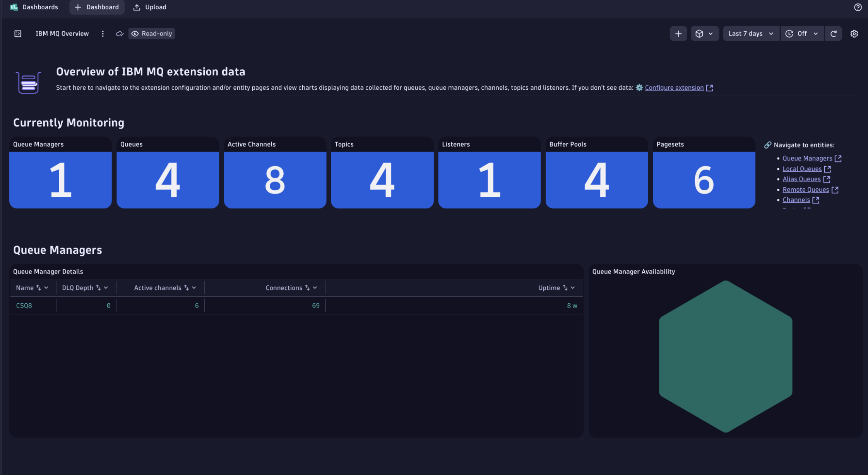Toggle the Read-only mode badge
This screenshot has height=475, width=868.
[x=152, y=34]
